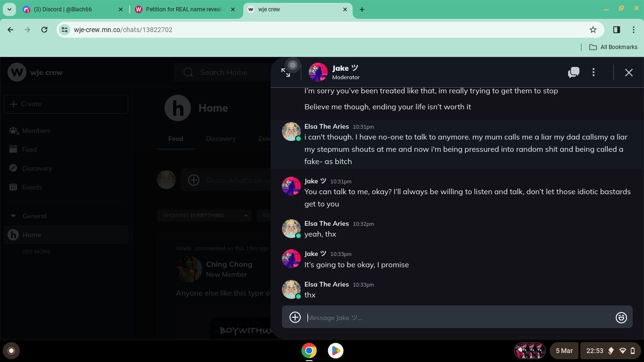Open the chat conversations icon

point(573,73)
